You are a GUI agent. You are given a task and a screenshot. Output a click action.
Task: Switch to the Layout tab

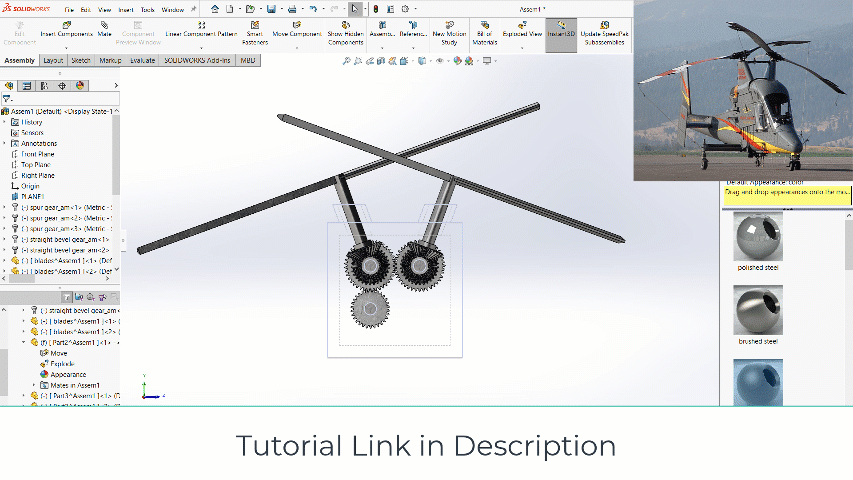(x=53, y=60)
